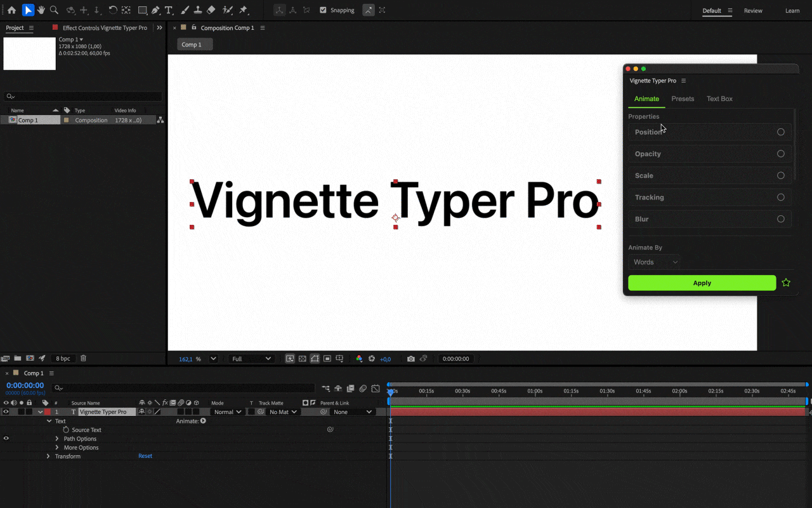Select the Hand tool
This screenshot has width=812, height=508.
(41, 10)
